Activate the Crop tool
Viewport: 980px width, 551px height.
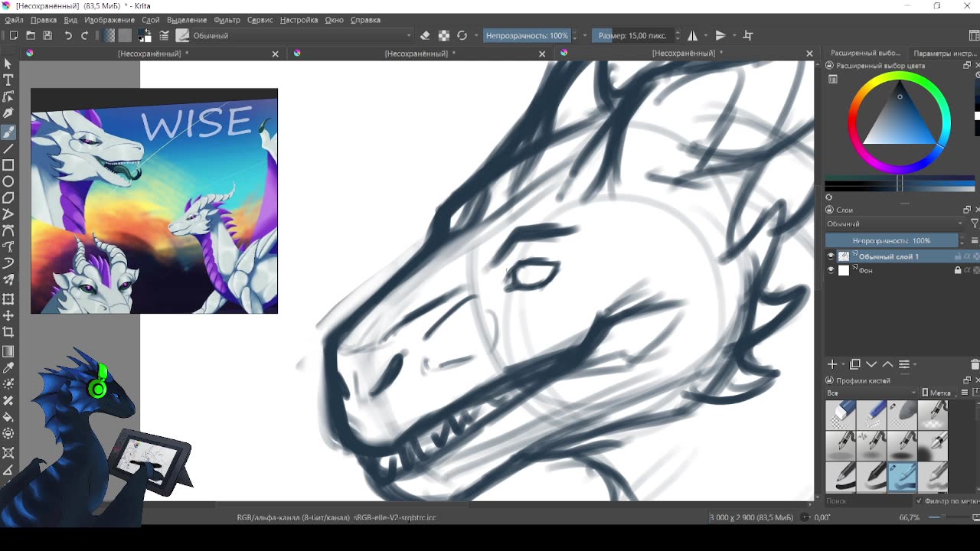point(8,332)
